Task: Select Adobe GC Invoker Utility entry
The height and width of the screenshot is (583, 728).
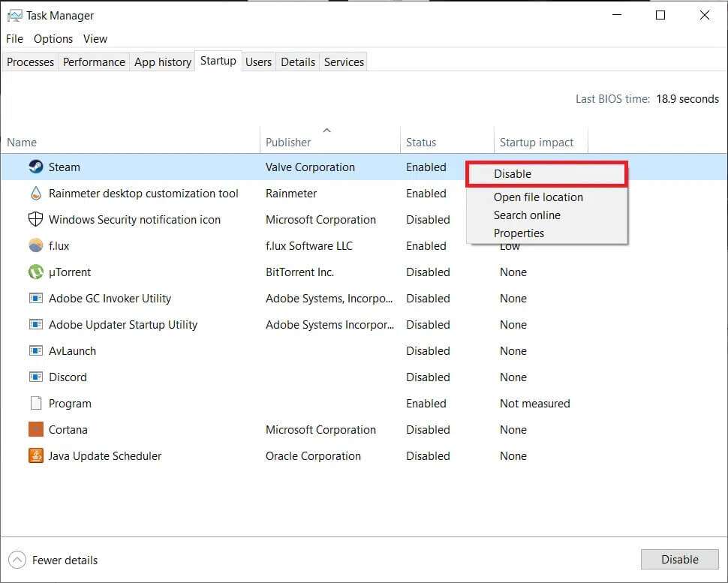Action: click(110, 299)
